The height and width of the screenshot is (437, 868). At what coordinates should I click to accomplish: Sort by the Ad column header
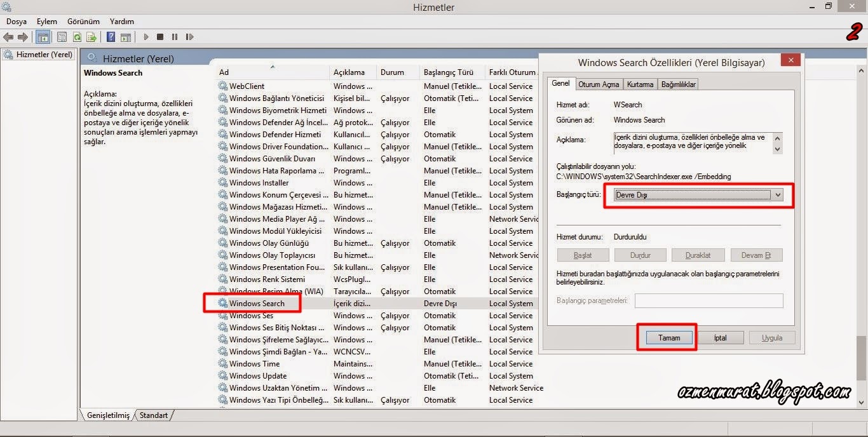click(273, 72)
